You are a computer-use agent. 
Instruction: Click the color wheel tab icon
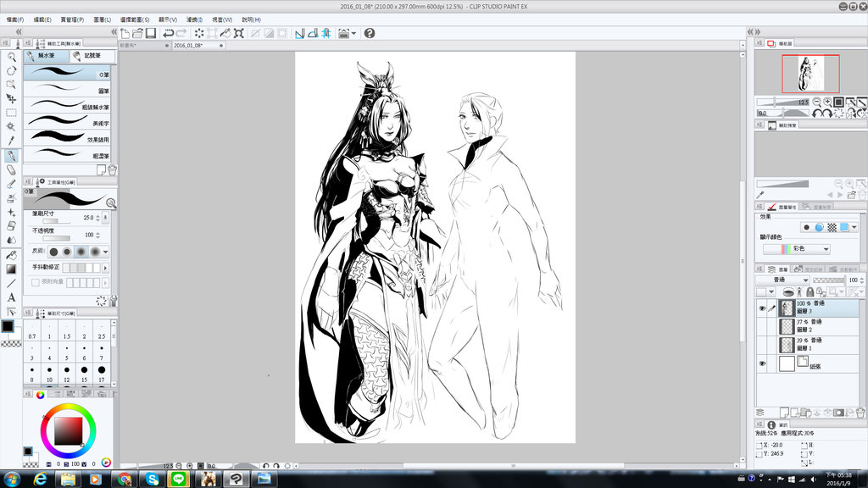coord(41,395)
